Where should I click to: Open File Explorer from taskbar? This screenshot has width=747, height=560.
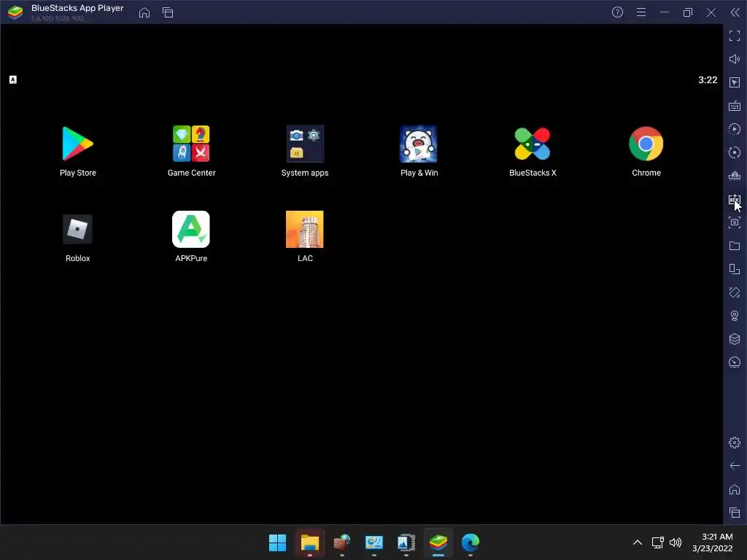pos(309,542)
